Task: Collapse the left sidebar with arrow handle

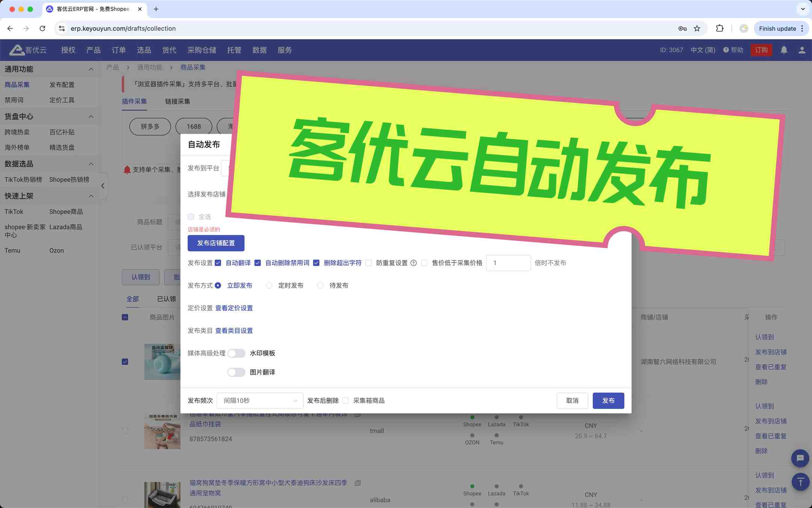Action: pos(103,186)
